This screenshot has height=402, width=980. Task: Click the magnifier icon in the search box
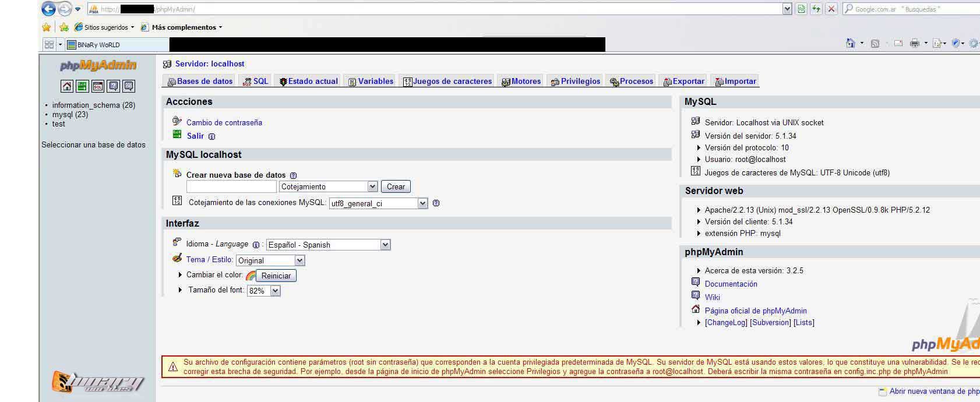[849, 9]
